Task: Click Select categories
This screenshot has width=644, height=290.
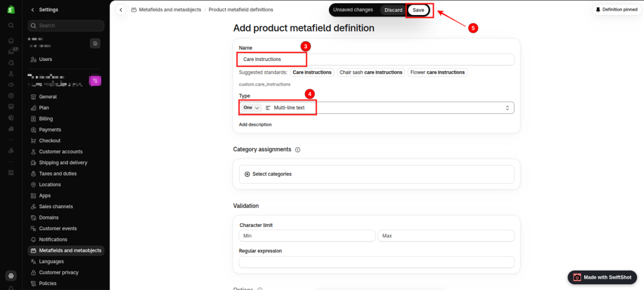Action: point(376,174)
